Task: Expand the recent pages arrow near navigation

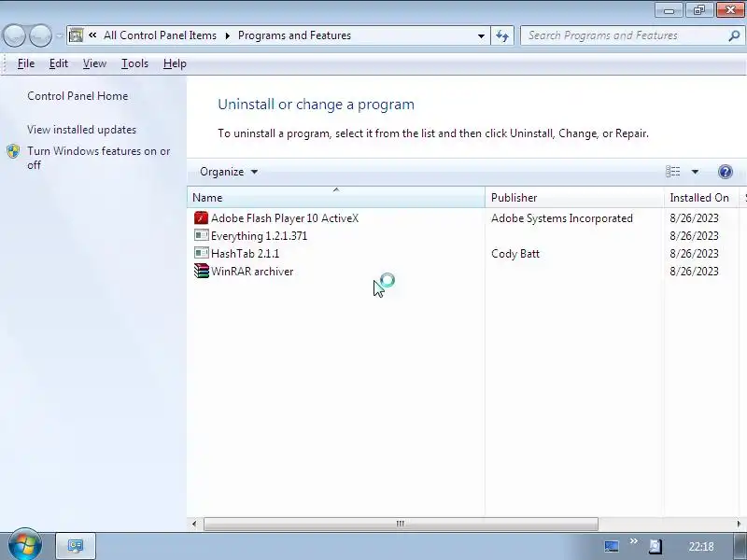Action: click(59, 35)
